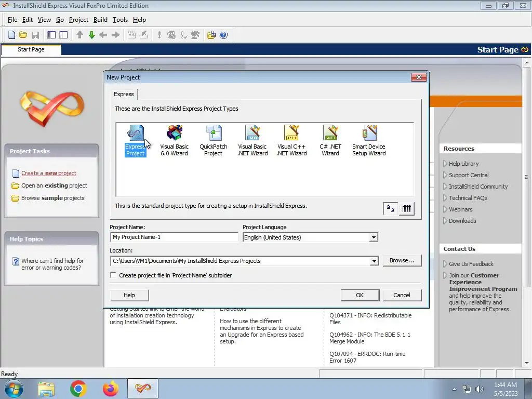Open the Webinars link
This screenshot has width=532, height=399.
click(x=461, y=209)
